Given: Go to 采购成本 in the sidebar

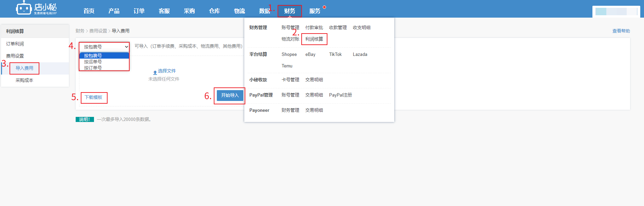Looking at the screenshot, I should click(24, 80).
